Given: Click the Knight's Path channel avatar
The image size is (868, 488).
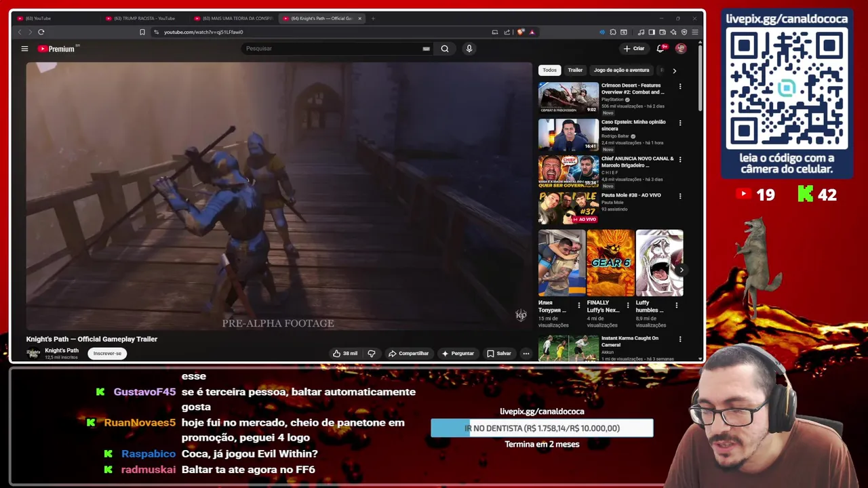Looking at the screenshot, I should (33, 353).
